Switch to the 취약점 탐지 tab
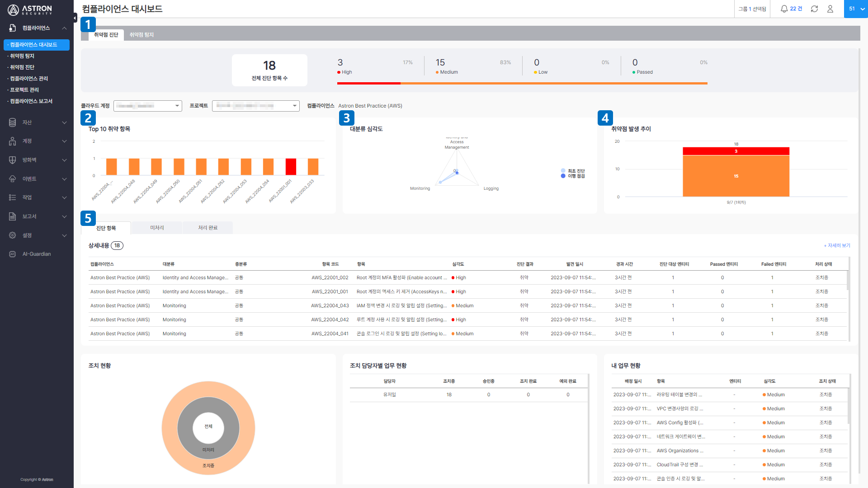 pos(142,35)
